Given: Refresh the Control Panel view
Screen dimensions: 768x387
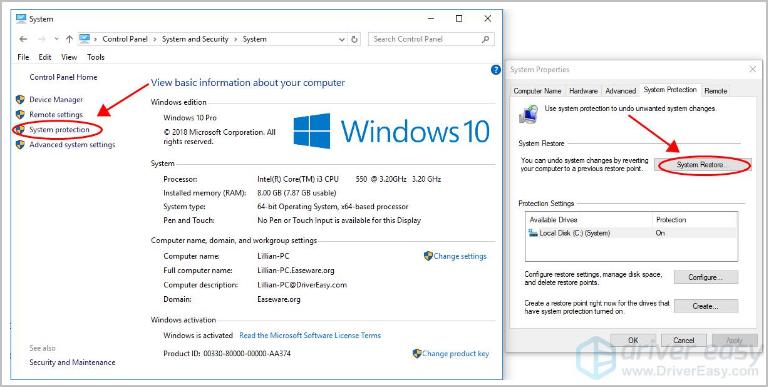Looking at the screenshot, I should pos(355,39).
